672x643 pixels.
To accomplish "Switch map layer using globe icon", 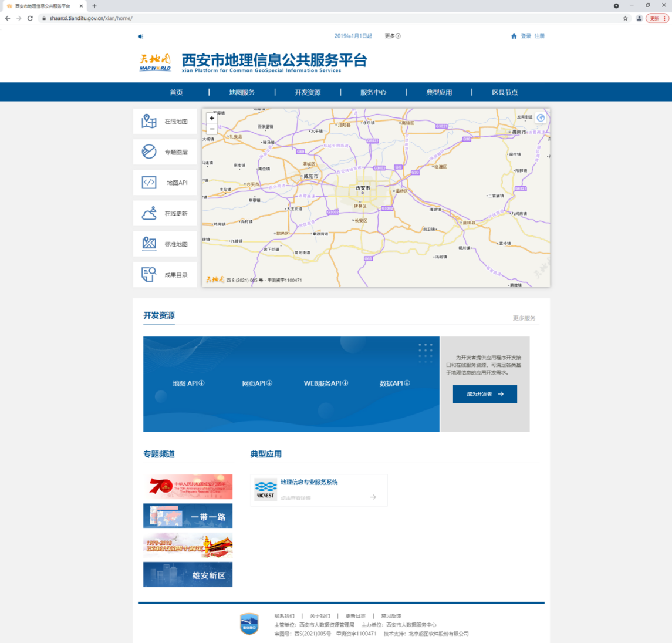I will (x=541, y=118).
